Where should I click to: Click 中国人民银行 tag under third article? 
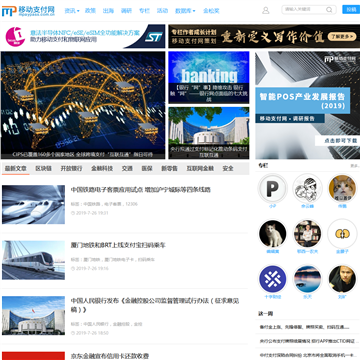click(x=97, y=324)
